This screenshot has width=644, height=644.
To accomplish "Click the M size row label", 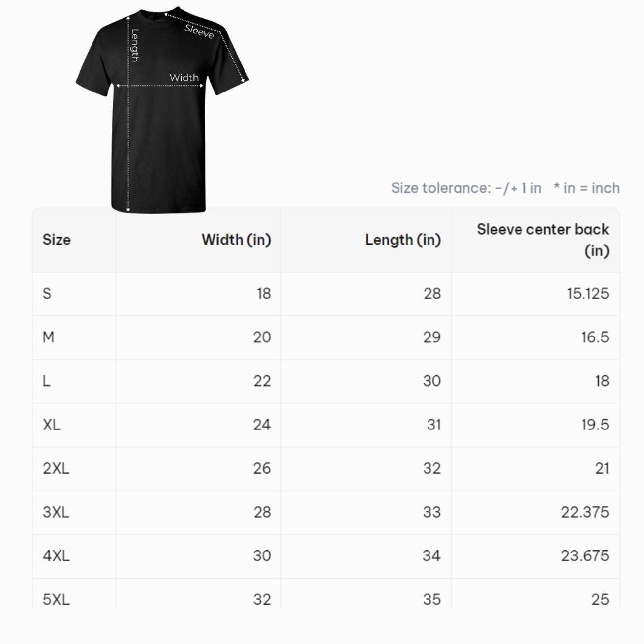I will coord(48,337).
